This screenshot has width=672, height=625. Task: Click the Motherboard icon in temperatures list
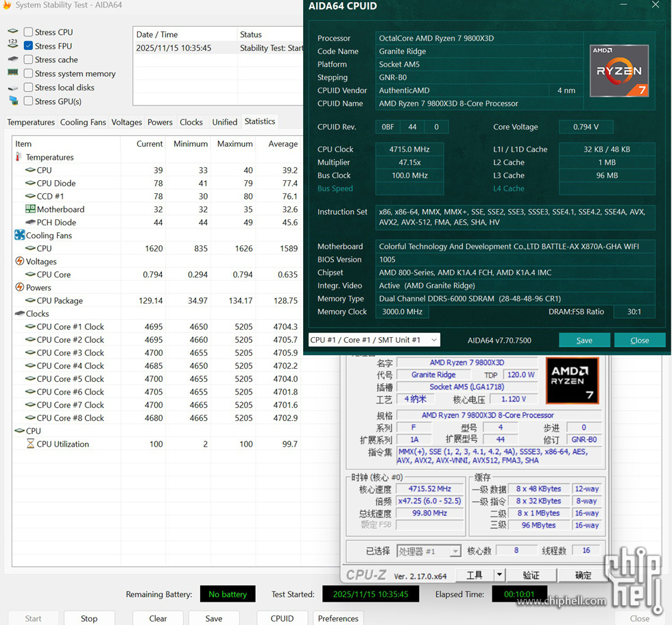30,209
